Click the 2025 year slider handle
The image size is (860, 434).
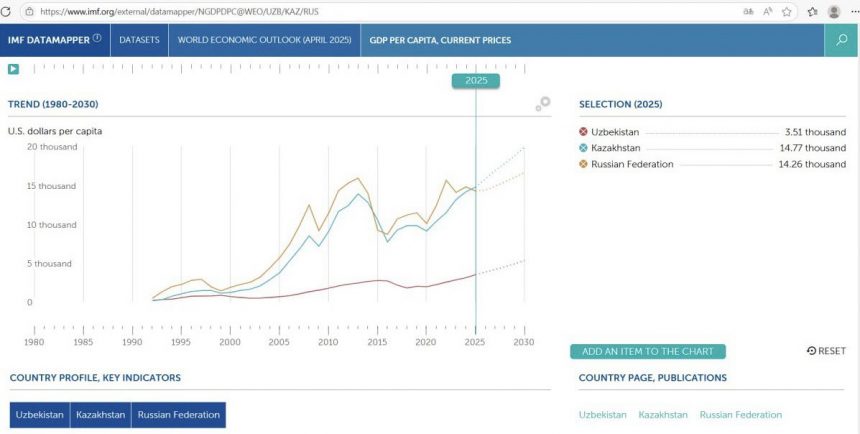pos(476,81)
